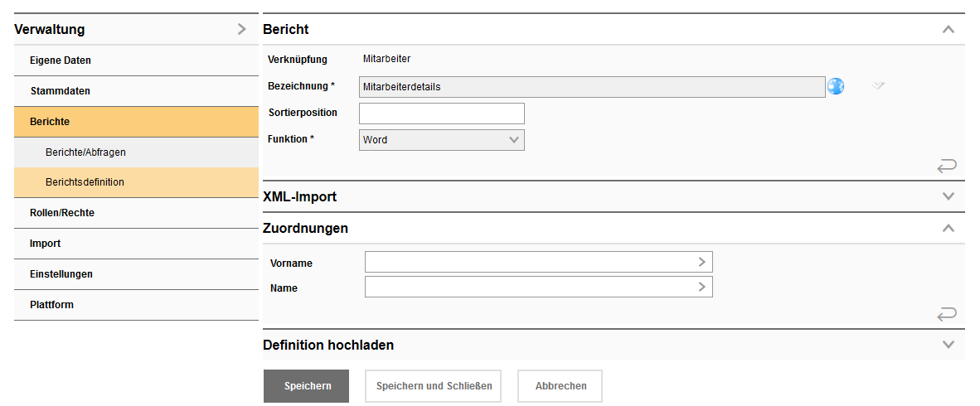Image resolution: width=980 pixels, height=406 pixels.
Task: Click the arrow inside the Vorname field
Action: coord(701,262)
